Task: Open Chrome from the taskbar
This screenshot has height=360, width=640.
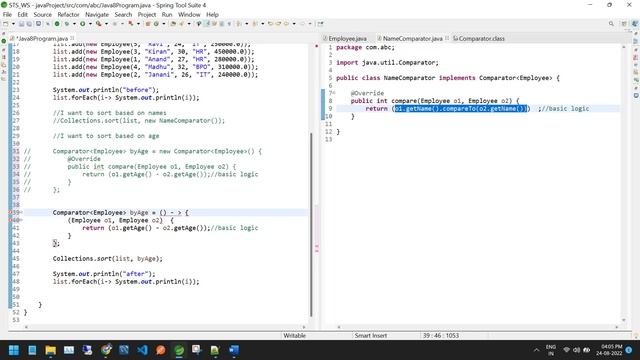Action: click(x=106, y=350)
